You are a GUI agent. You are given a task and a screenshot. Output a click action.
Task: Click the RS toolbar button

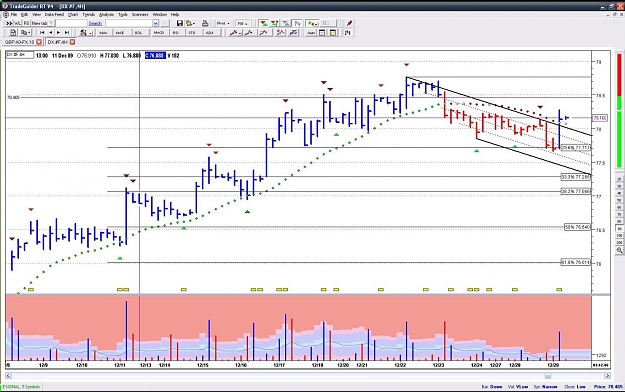click(26, 23)
